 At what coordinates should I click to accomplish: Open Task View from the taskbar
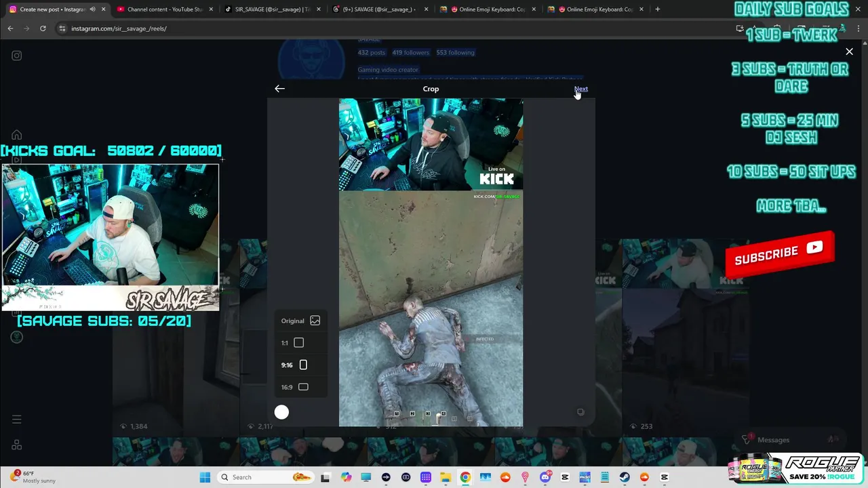[325, 477]
